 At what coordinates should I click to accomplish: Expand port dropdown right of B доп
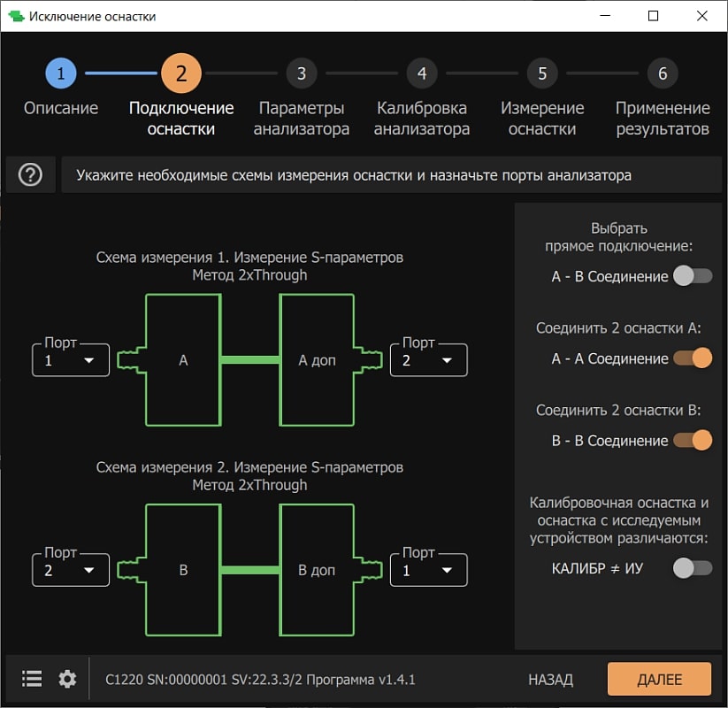pos(428,570)
